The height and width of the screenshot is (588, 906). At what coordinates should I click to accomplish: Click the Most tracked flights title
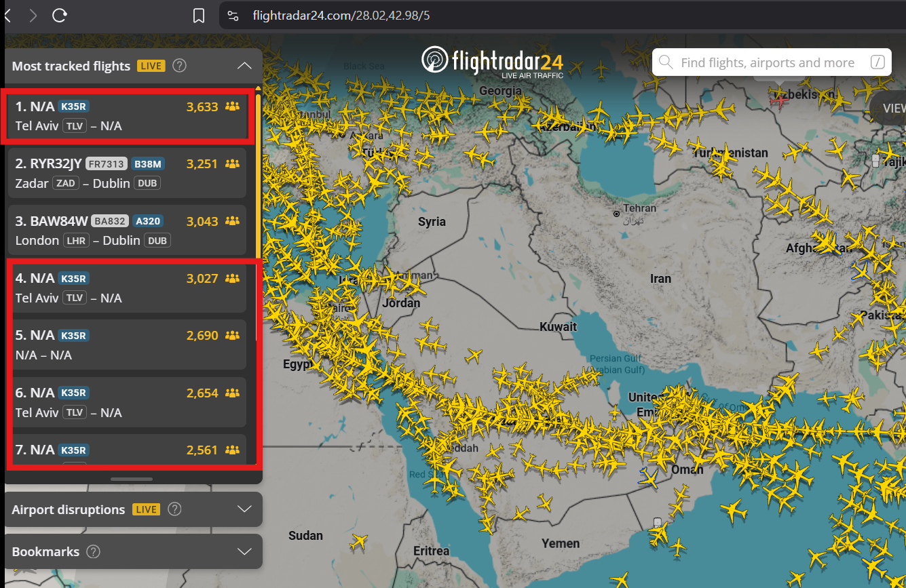71,66
